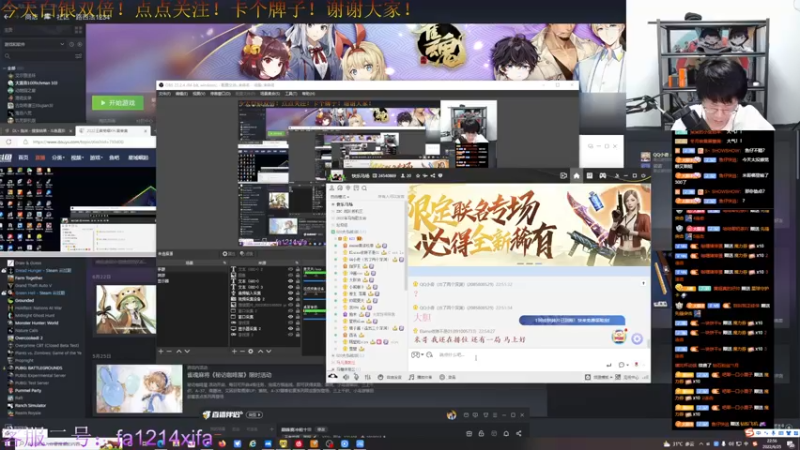Expand the red-text sub-channel in YY list
This screenshot has height=450, width=800.
click(x=334, y=362)
